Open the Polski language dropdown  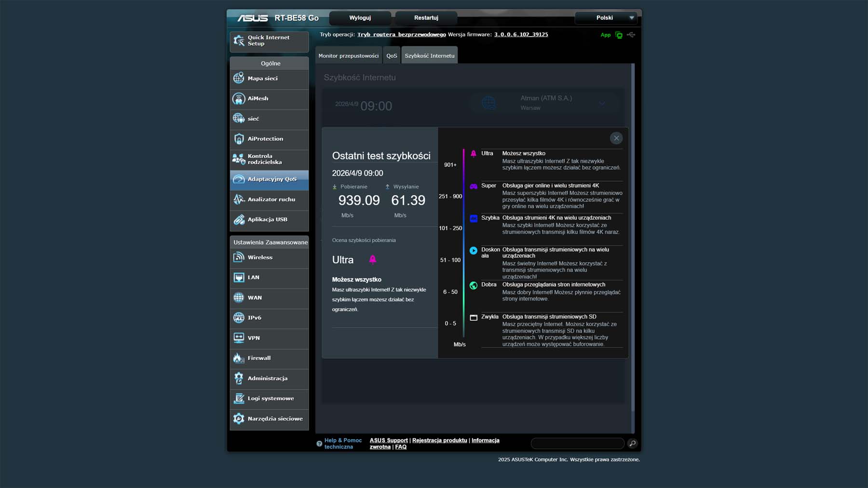click(x=606, y=18)
